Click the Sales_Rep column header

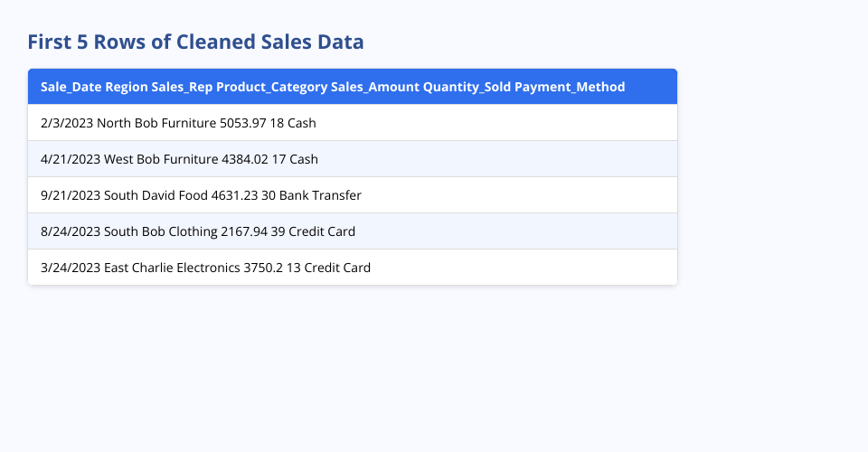pos(182,87)
